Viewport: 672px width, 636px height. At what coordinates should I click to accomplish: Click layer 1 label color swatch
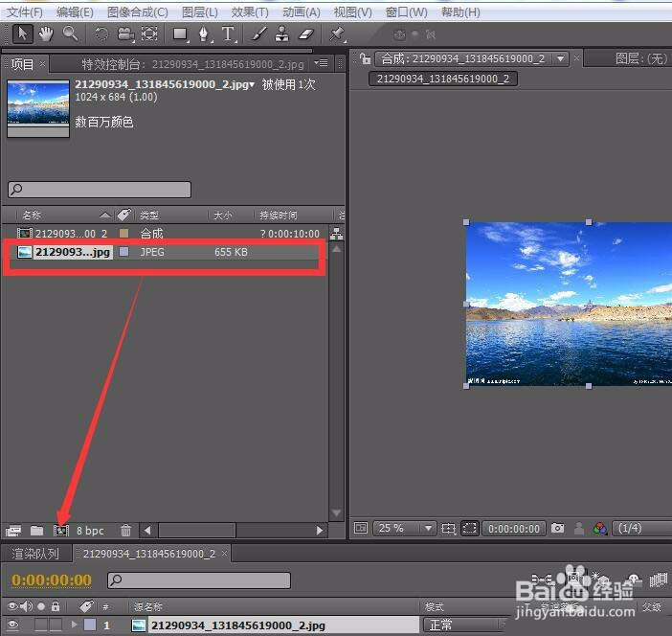pyautogui.click(x=90, y=625)
